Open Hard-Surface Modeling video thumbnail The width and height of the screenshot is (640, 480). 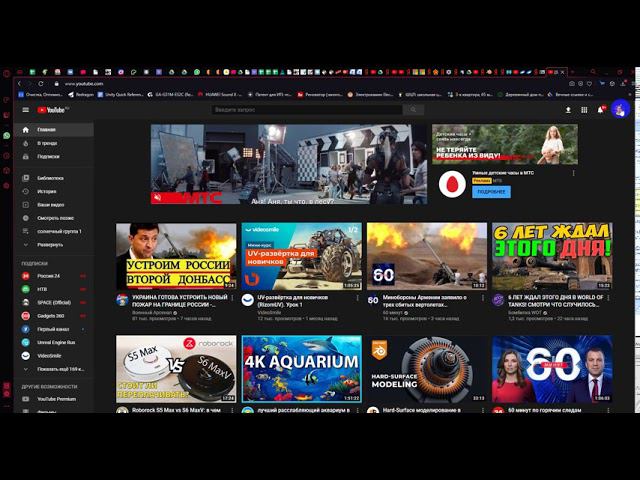[x=427, y=369]
